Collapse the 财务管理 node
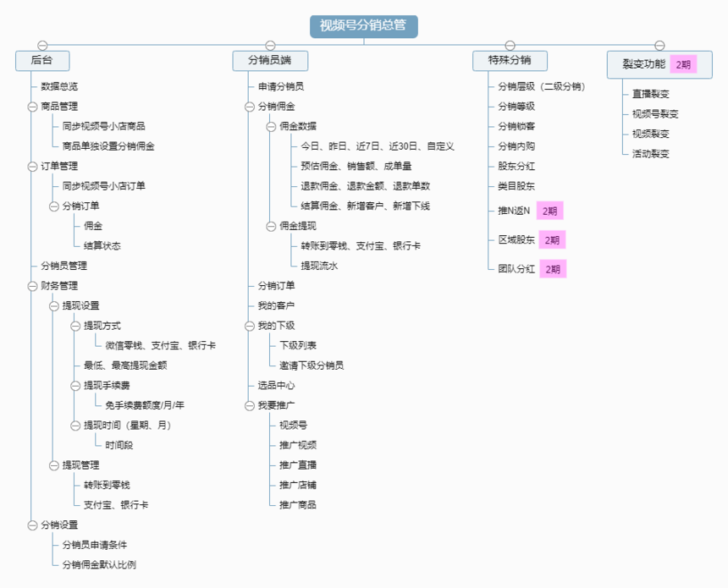 (x=32, y=286)
